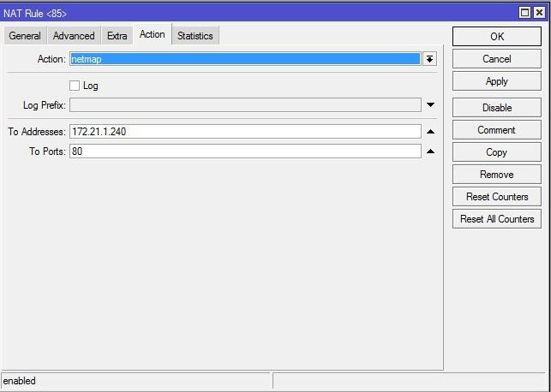Collapse the To Ports field arrow

[x=430, y=151]
